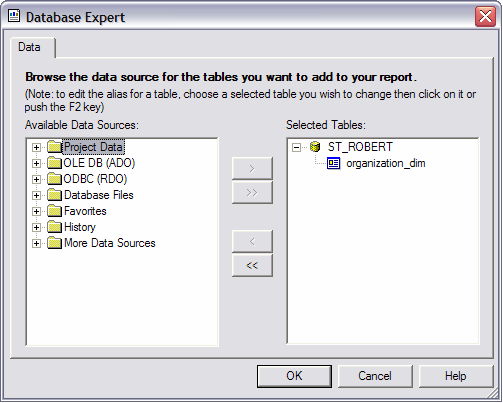The width and height of the screenshot is (503, 403).
Task: Click the OK button
Action: pos(294,376)
